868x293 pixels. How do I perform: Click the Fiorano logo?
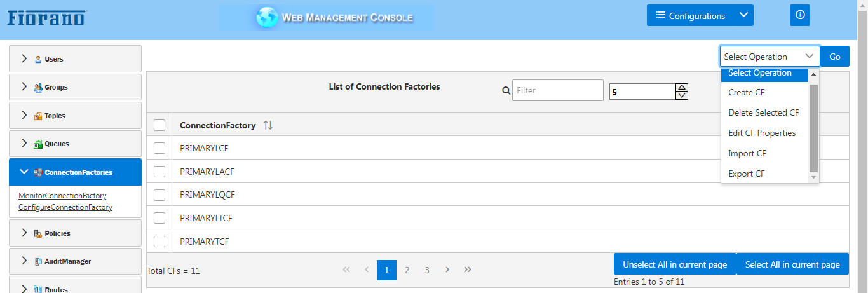(46, 17)
